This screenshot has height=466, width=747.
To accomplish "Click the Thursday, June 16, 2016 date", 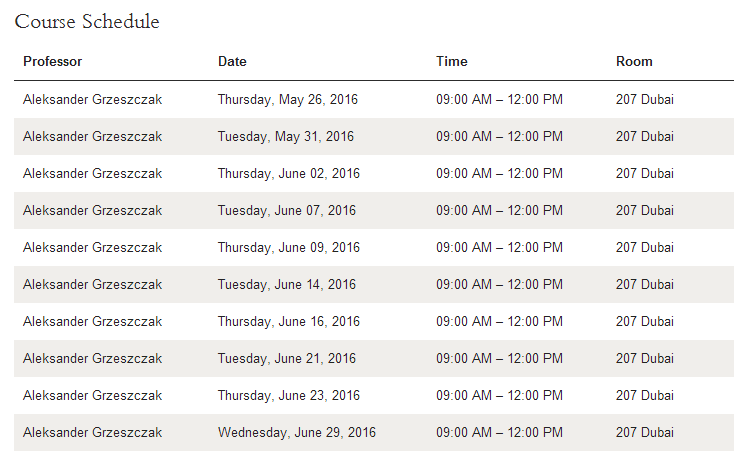I will point(289,322).
